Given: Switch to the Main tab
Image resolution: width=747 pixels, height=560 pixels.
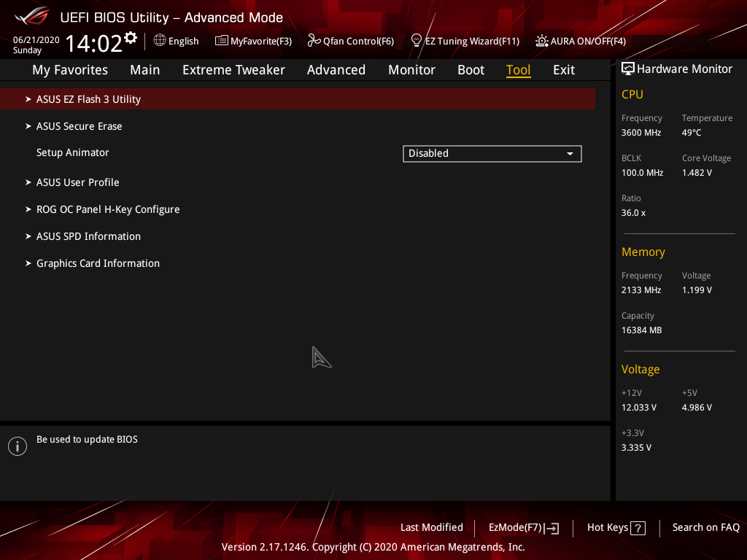Looking at the screenshot, I should click(x=145, y=70).
